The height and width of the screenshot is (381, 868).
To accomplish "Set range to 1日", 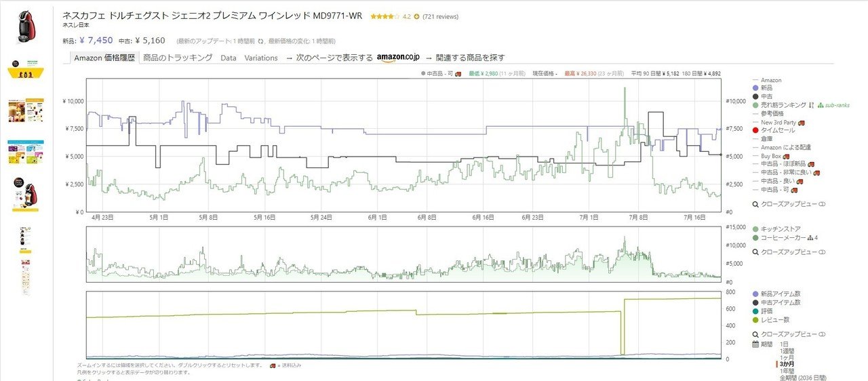I will pos(785,344).
